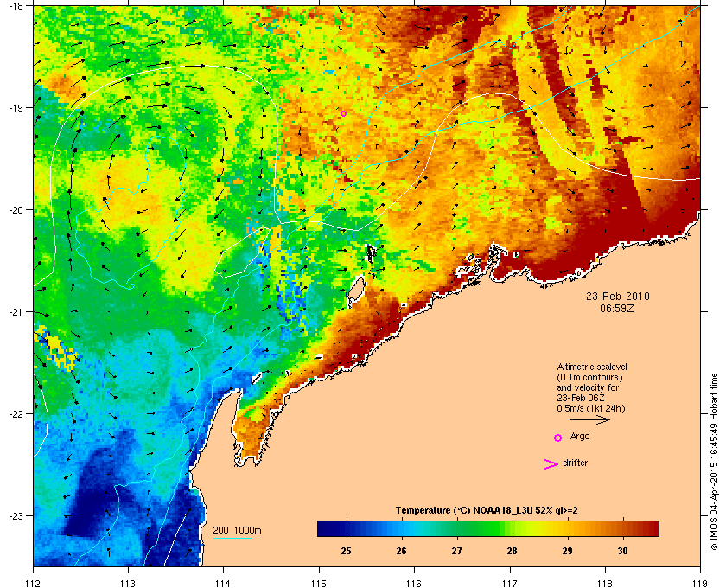Image resolution: width=726 pixels, height=588 pixels.
Task: Click the latitude label -20
Action: point(15,210)
